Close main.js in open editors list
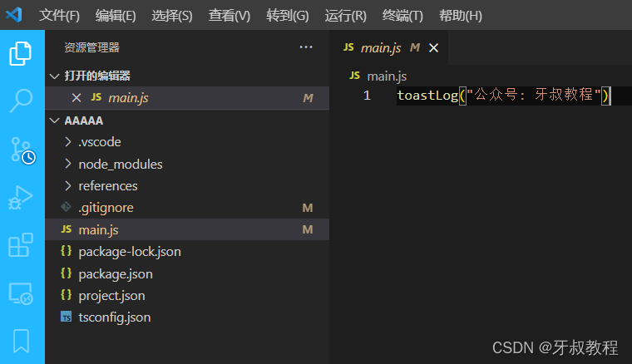Screen dimensions: 632x364 click(x=77, y=98)
